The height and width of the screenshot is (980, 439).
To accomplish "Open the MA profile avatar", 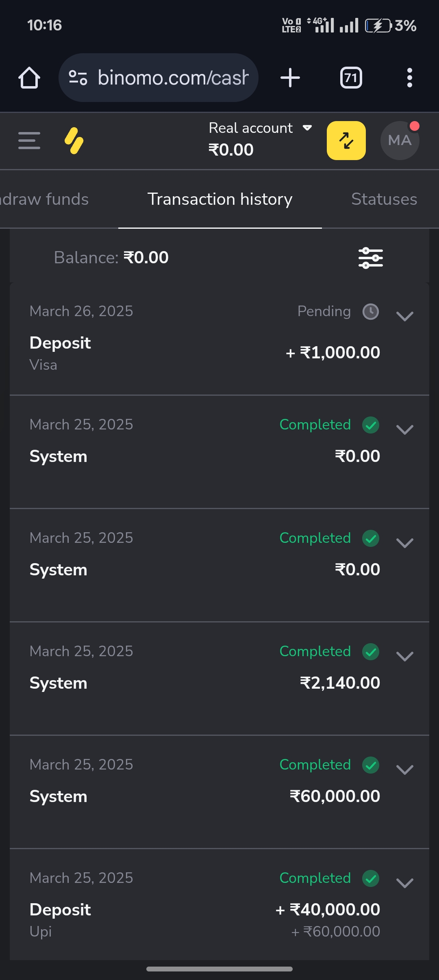I will (x=400, y=141).
